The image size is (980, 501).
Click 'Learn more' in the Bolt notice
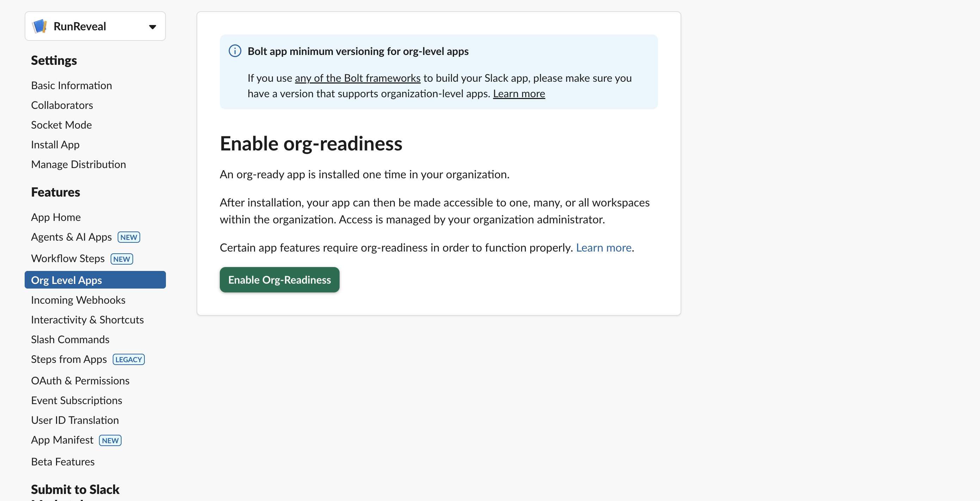click(519, 93)
